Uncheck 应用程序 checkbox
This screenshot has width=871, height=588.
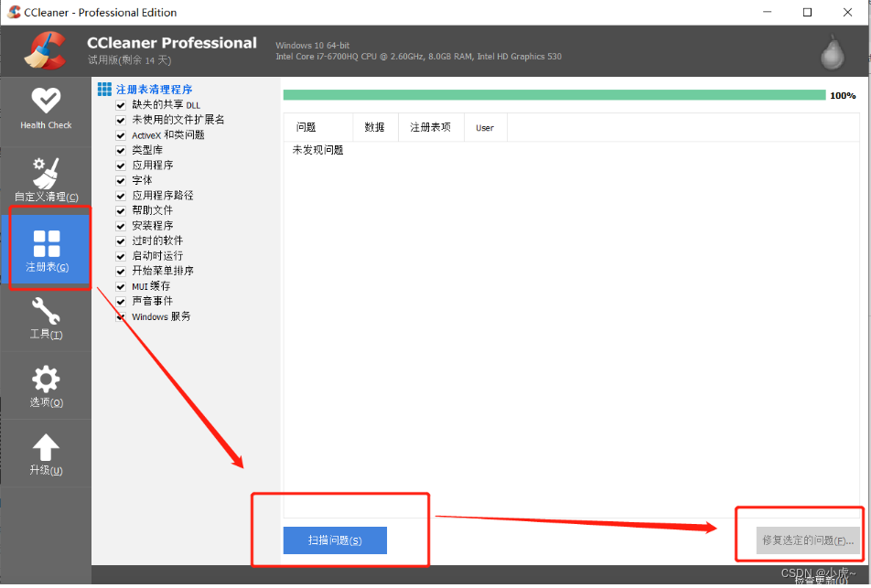[x=121, y=166]
